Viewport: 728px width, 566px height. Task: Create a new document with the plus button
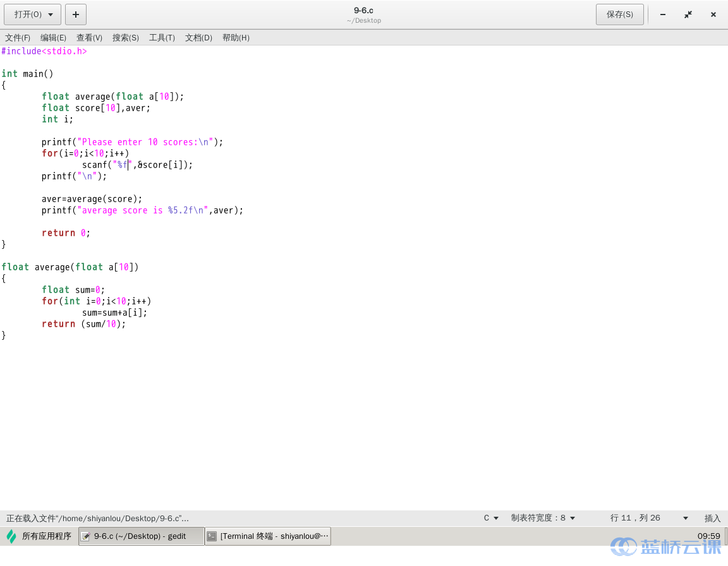coord(76,15)
